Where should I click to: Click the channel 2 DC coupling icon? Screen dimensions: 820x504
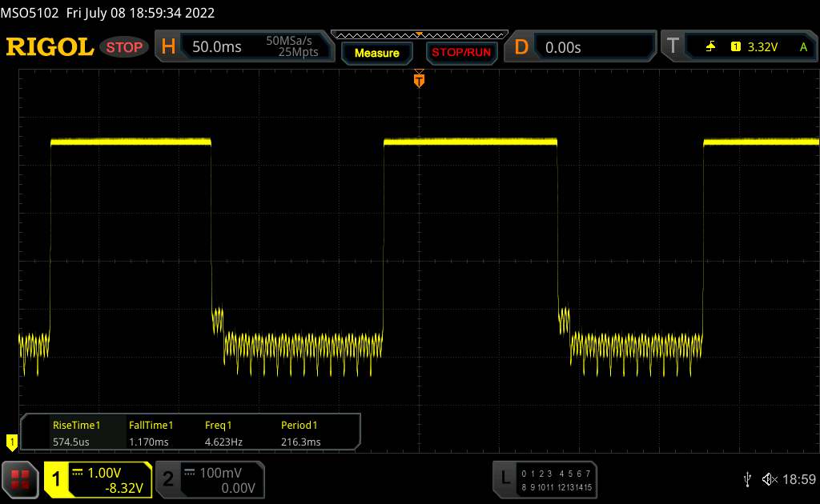189,473
